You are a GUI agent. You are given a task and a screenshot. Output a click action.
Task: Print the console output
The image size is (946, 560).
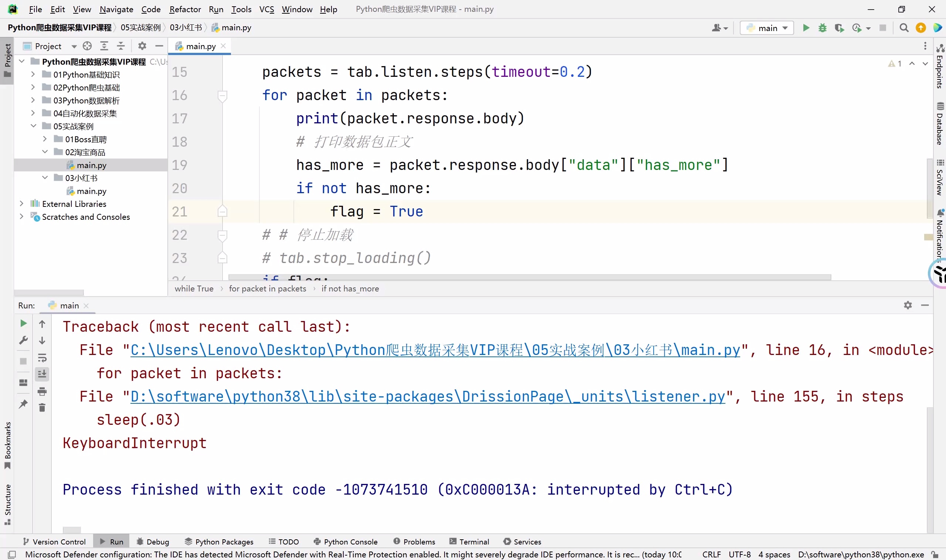pos(42,391)
